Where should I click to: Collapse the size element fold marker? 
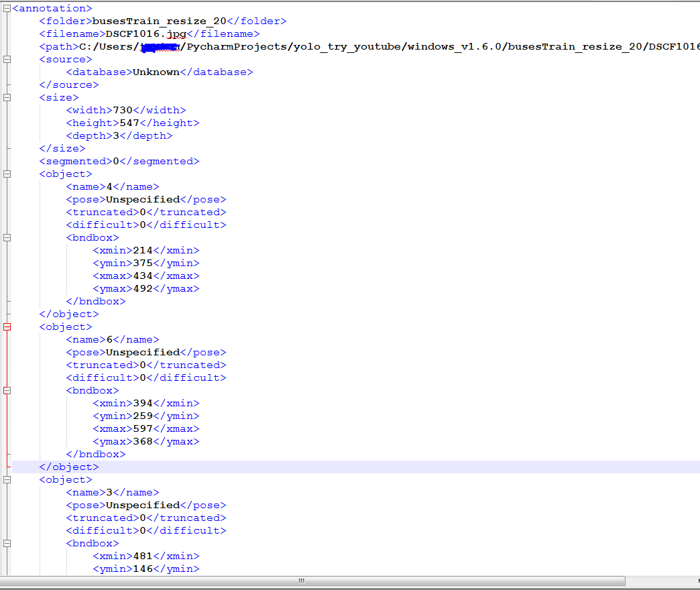pos(7,98)
